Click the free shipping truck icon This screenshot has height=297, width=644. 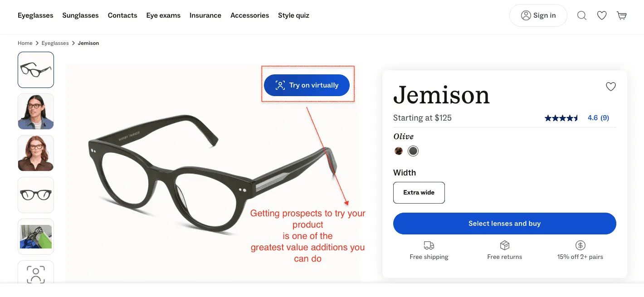coord(429,245)
